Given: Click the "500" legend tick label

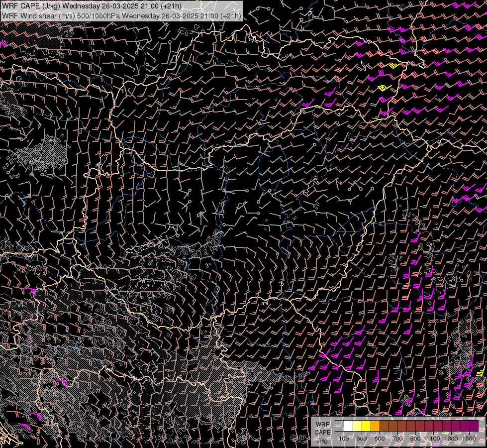Looking at the screenshot, I should pyautogui.click(x=380, y=439).
